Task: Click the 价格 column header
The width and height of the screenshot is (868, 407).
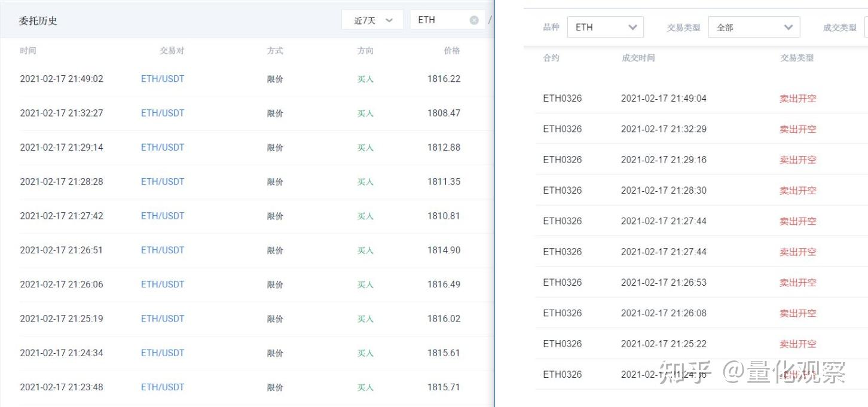Action: click(452, 51)
